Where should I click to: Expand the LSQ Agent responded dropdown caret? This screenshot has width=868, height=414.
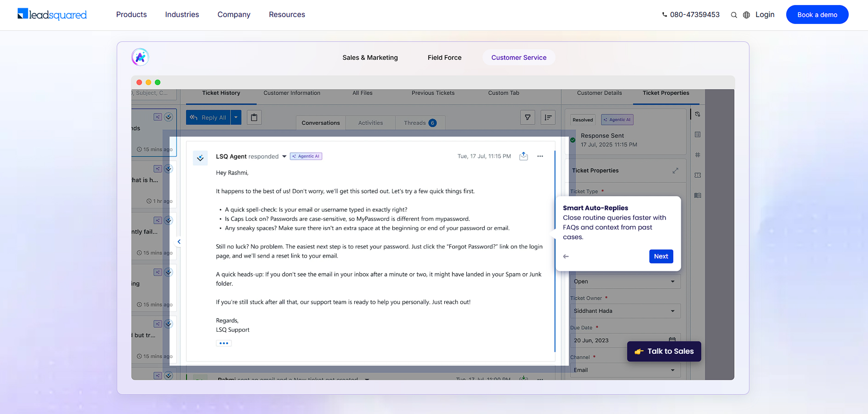point(284,156)
